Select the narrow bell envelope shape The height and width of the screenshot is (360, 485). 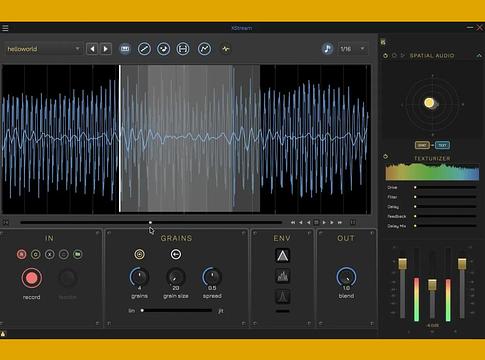click(282, 296)
